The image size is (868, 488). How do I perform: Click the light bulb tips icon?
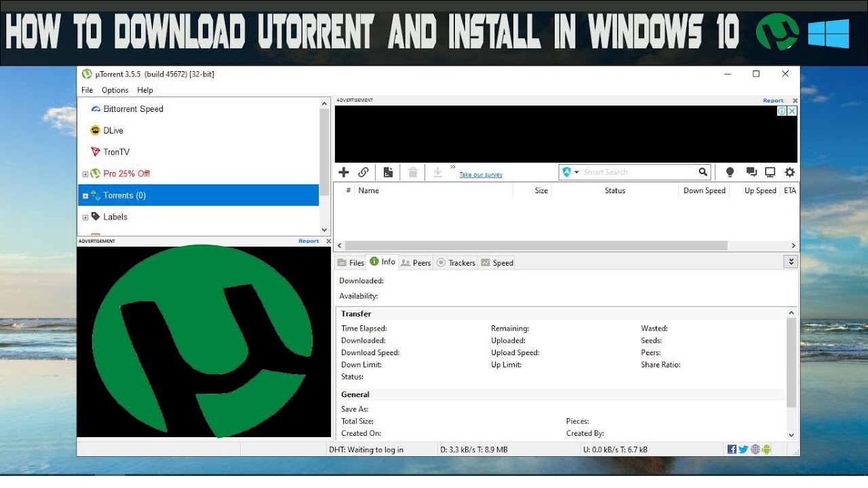point(730,172)
